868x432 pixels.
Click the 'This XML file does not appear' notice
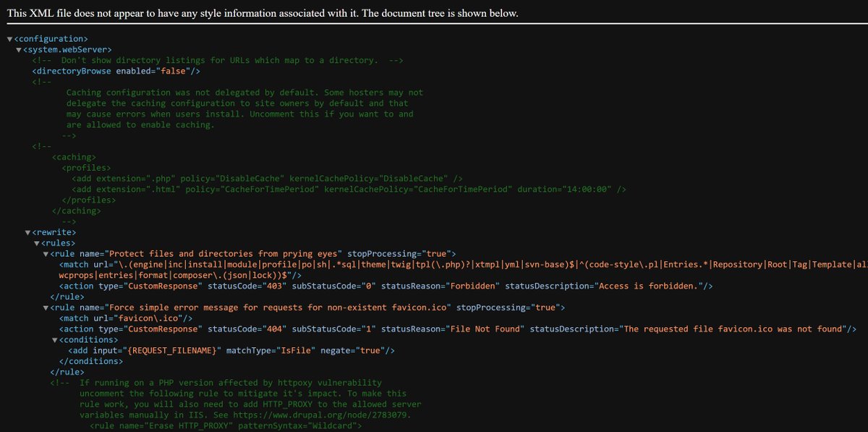point(262,13)
